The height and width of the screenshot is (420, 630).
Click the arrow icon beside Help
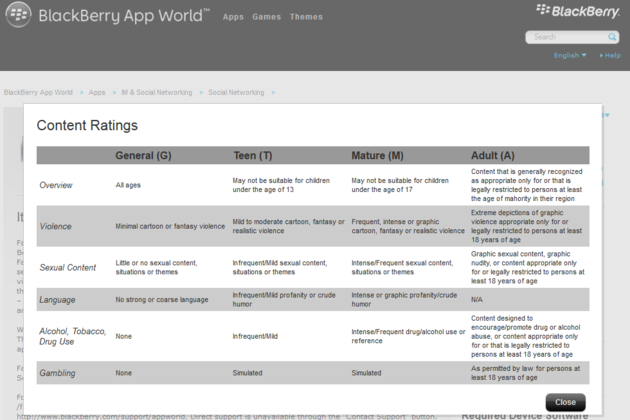pos(602,56)
